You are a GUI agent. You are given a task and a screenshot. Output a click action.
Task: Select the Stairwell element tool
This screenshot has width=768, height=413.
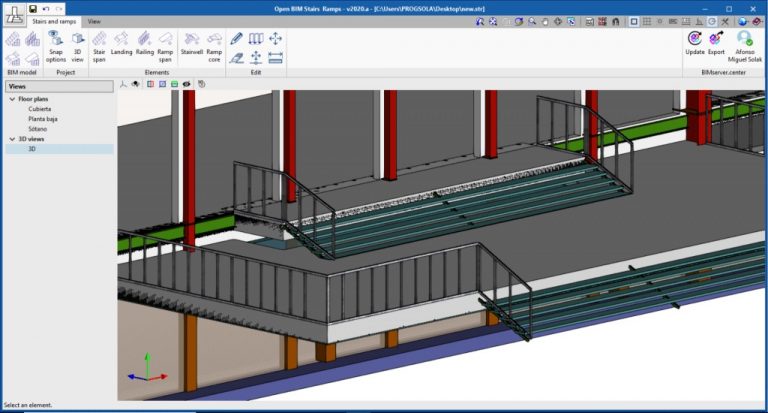pos(192,44)
